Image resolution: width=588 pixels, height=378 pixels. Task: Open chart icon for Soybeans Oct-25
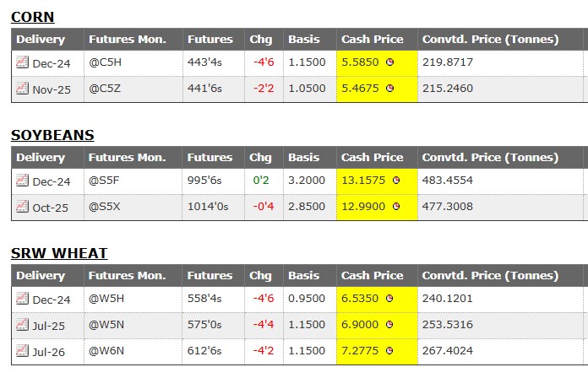coord(23,207)
